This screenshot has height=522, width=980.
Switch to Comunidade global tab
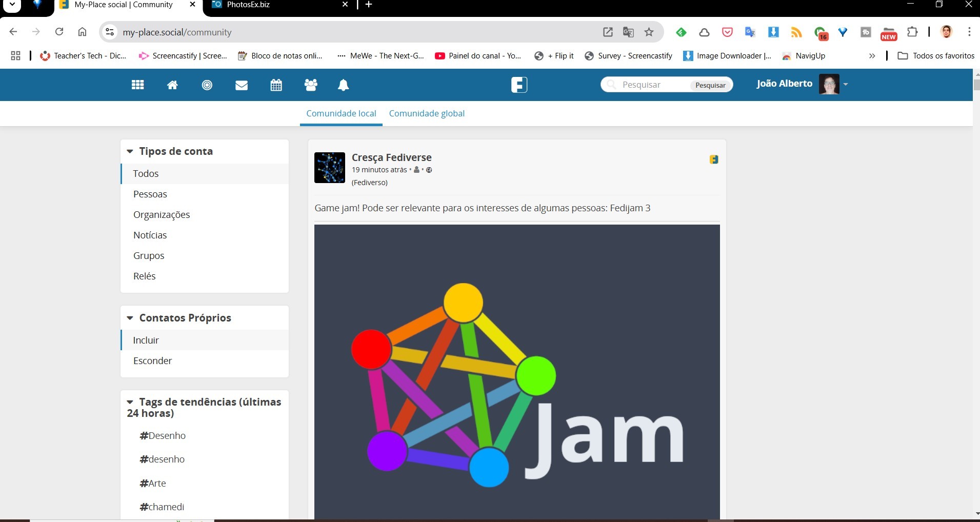pos(427,113)
